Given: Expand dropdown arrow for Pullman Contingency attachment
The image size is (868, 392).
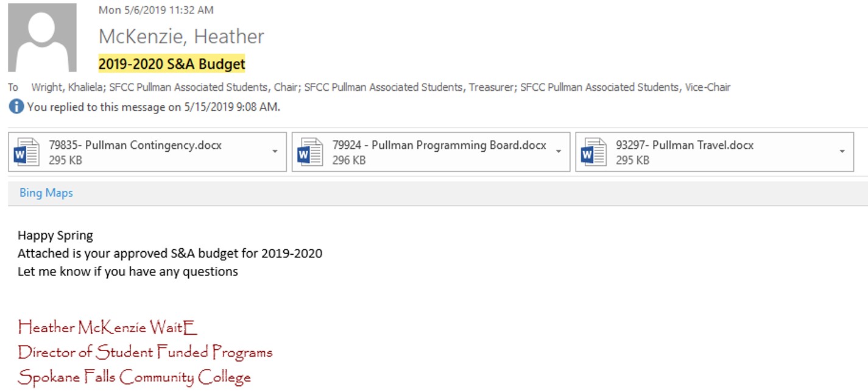Looking at the screenshot, I should point(275,152).
